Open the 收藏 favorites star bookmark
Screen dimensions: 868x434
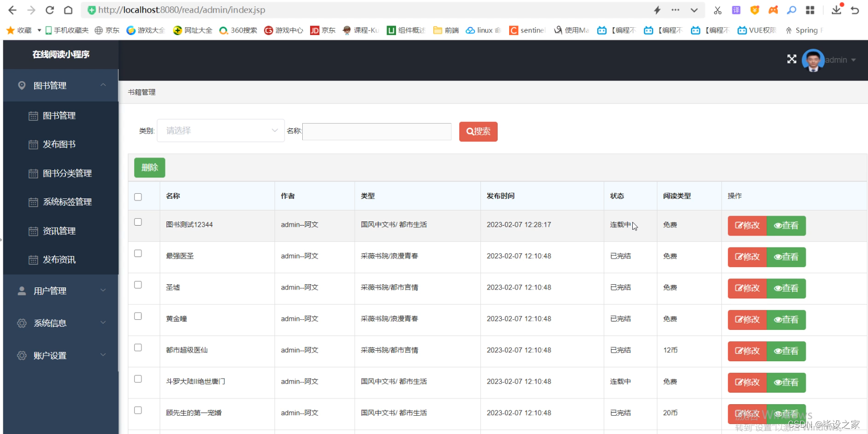(19, 30)
